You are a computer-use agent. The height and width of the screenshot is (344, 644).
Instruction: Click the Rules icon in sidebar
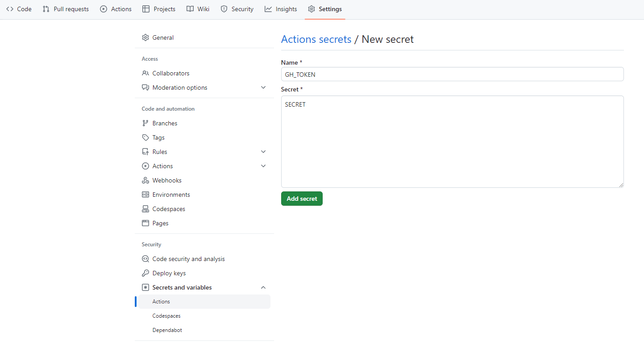pyautogui.click(x=145, y=152)
